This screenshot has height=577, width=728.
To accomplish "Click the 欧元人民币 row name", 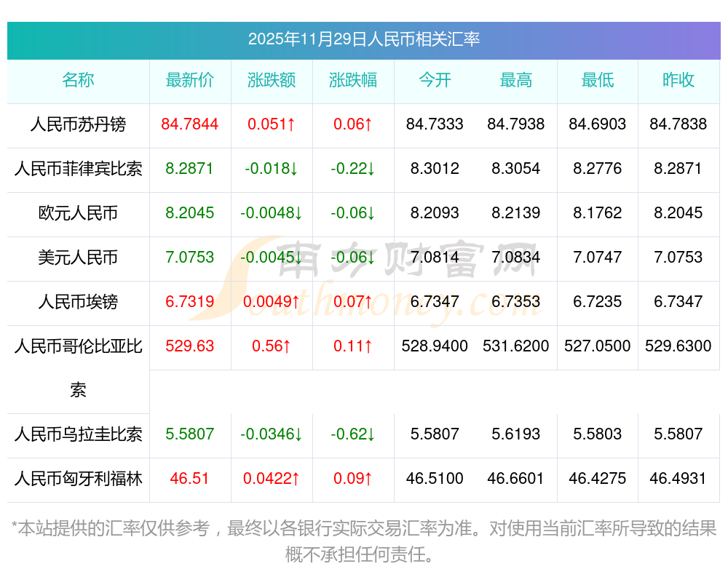I will point(78,213).
